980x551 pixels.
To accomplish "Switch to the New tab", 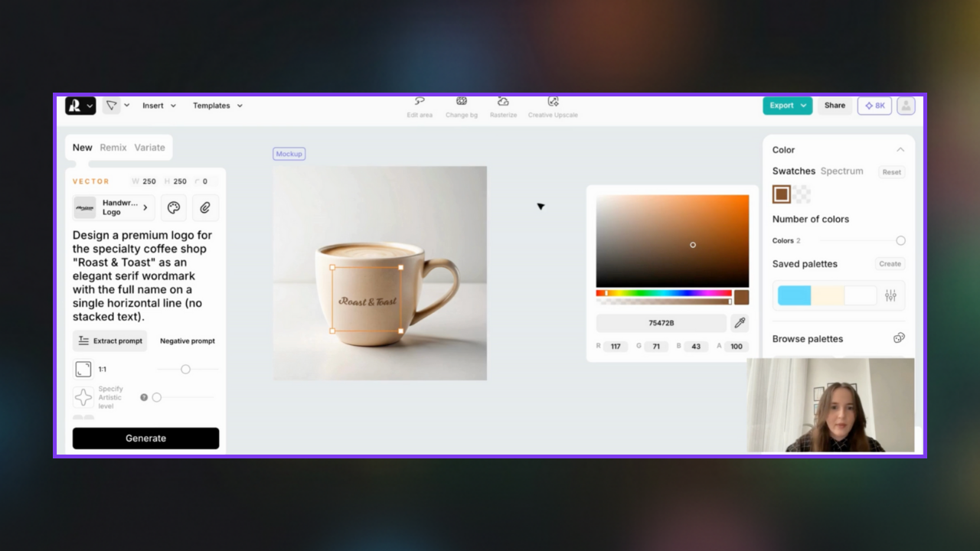I will click(x=83, y=148).
